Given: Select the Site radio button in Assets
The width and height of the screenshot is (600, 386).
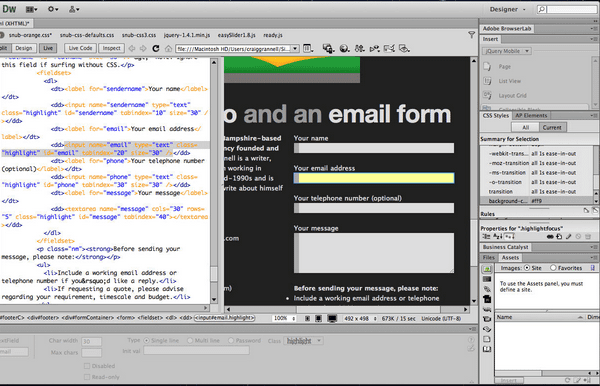Looking at the screenshot, I should point(527,268).
